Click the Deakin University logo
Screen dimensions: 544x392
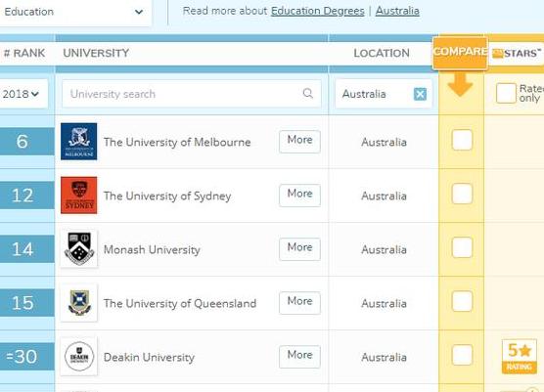pyautogui.click(x=78, y=356)
